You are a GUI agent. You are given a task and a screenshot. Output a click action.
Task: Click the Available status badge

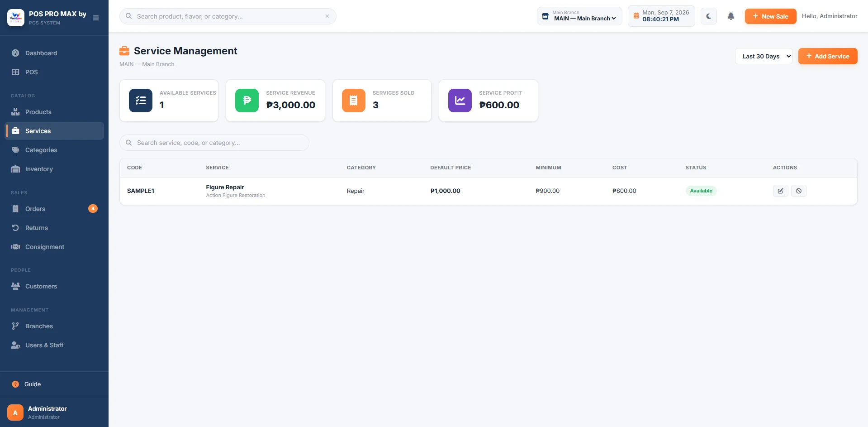701,191
